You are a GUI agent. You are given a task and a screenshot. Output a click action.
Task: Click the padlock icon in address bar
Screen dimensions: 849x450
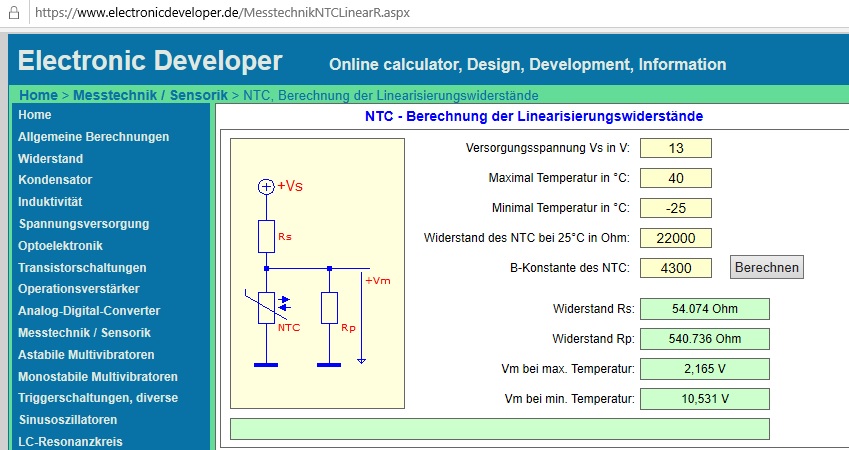coord(14,12)
